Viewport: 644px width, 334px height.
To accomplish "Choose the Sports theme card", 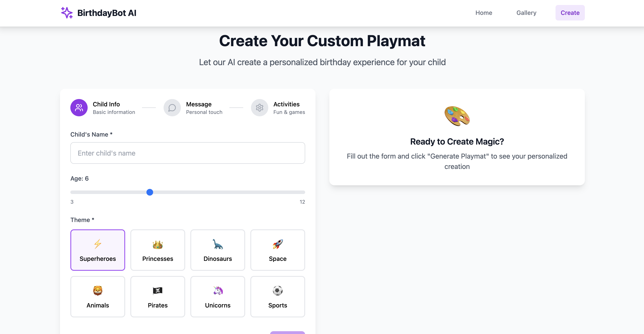I will (278, 297).
